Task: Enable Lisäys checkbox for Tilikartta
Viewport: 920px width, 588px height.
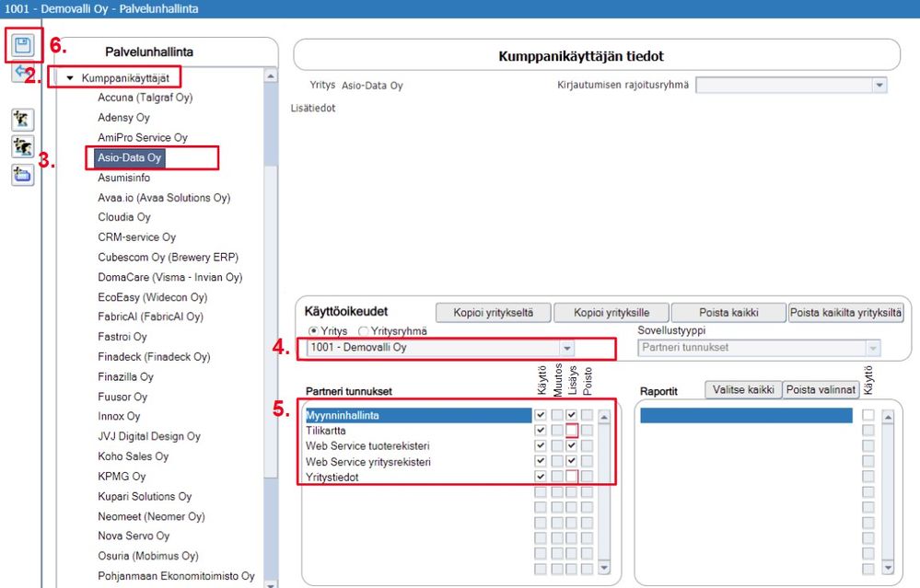Action: click(x=572, y=431)
